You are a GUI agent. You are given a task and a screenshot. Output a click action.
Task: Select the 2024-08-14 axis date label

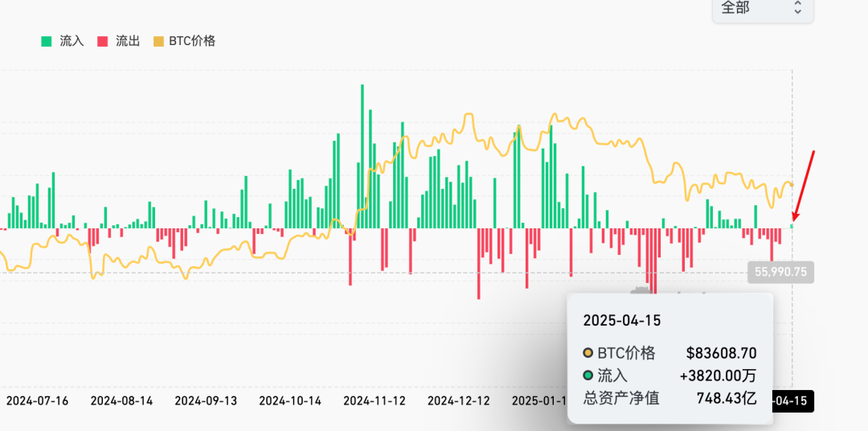(122, 400)
